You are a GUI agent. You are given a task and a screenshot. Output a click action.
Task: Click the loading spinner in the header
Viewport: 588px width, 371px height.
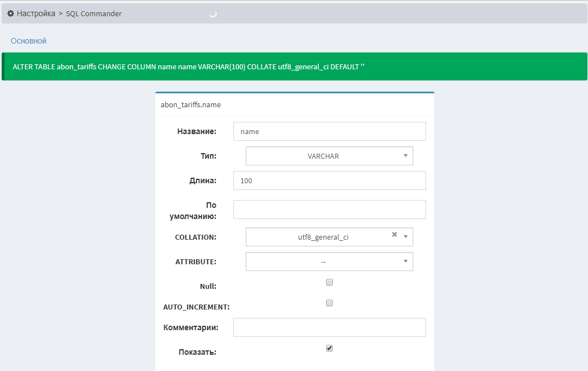[x=213, y=14]
